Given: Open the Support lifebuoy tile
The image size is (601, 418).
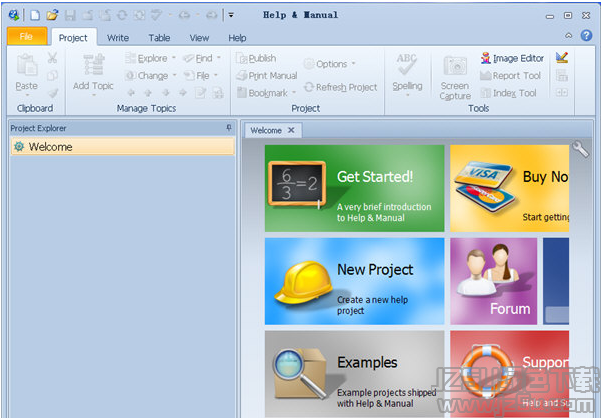Looking at the screenshot, I should point(510,374).
